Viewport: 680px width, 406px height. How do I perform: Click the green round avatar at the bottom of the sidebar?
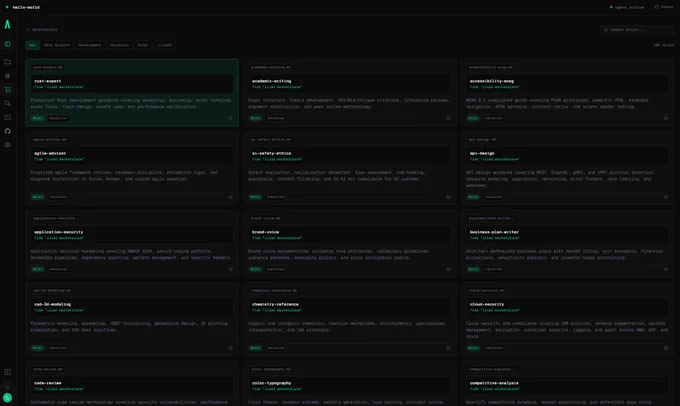(x=7, y=397)
